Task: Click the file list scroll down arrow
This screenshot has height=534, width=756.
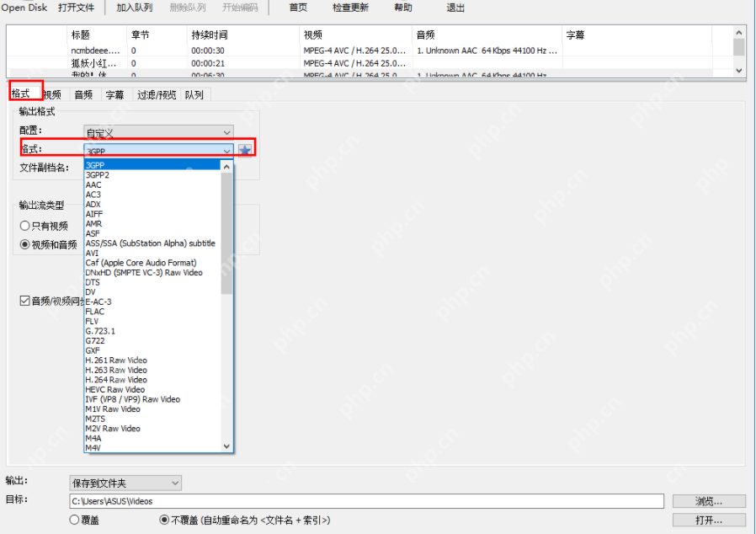Action: (x=738, y=71)
